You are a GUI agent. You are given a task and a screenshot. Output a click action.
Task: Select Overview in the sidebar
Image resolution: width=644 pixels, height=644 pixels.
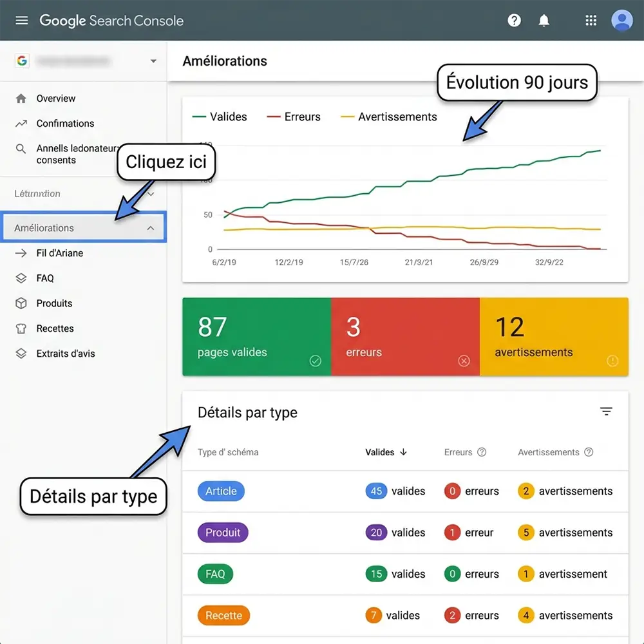(x=57, y=99)
